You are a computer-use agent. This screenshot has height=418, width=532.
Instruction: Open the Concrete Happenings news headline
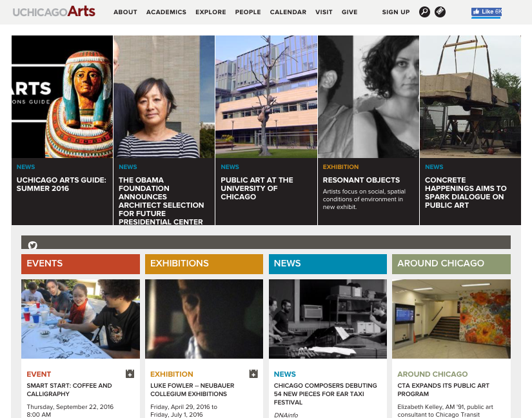click(466, 192)
